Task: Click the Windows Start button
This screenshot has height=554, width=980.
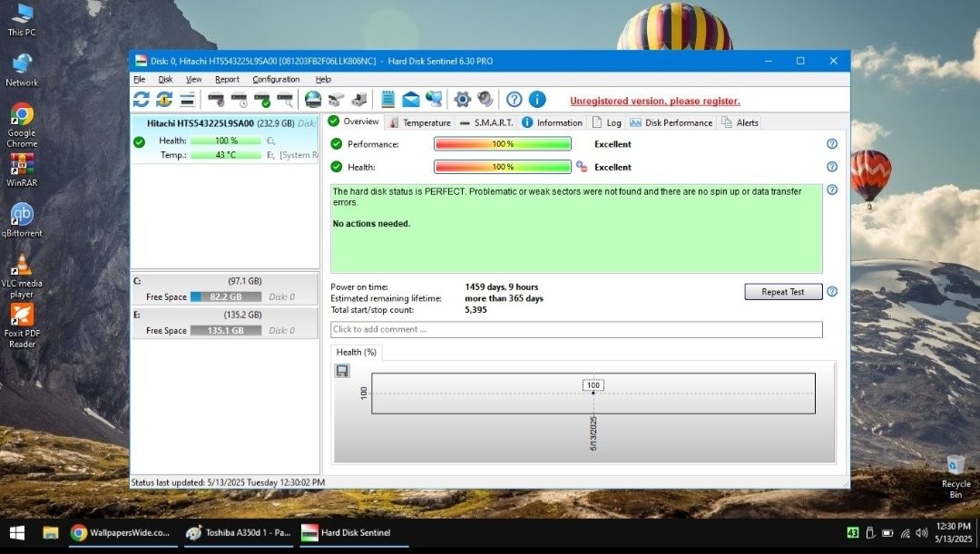Action: 17,533
